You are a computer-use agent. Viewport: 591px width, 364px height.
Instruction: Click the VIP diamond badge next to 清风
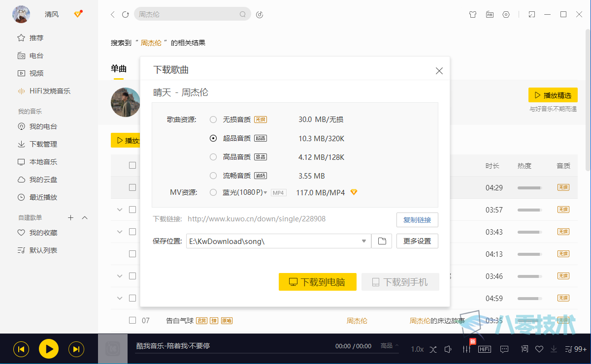pyautogui.click(x=78, y=14)
